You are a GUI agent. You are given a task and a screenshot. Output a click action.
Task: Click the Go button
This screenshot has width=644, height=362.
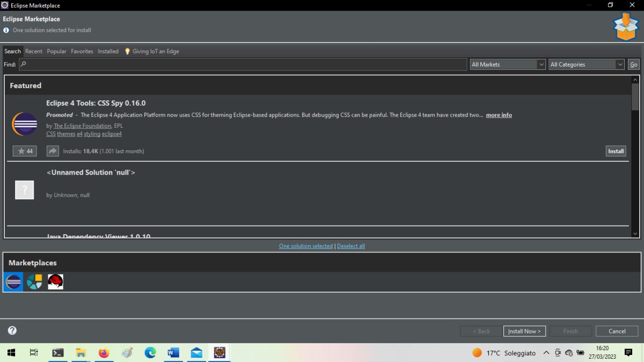(x=634, y=64)
